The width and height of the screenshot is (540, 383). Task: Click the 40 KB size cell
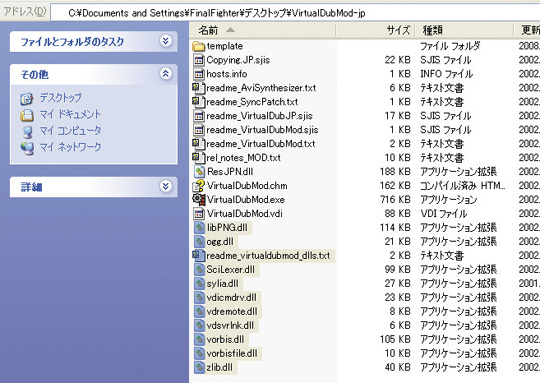(398, 368)
